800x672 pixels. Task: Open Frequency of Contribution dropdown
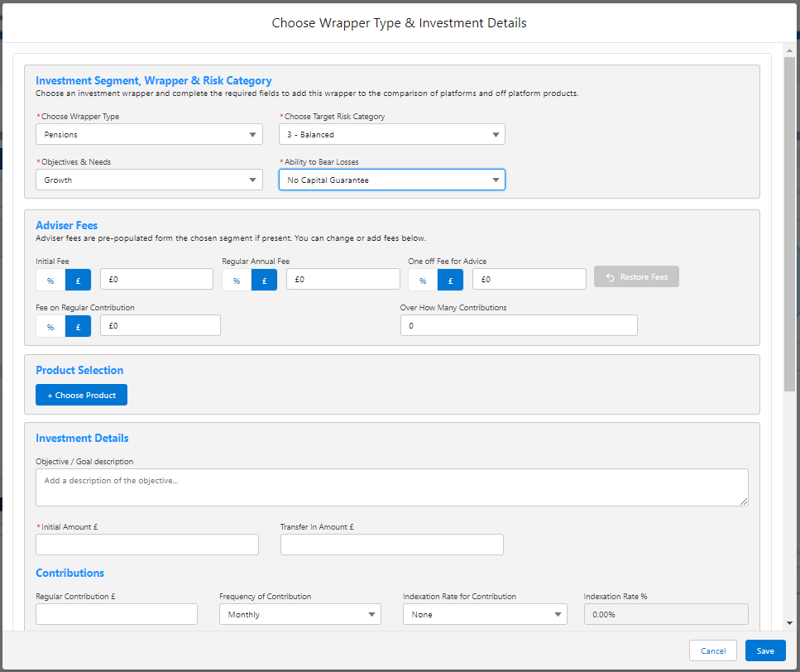[299, 614]
